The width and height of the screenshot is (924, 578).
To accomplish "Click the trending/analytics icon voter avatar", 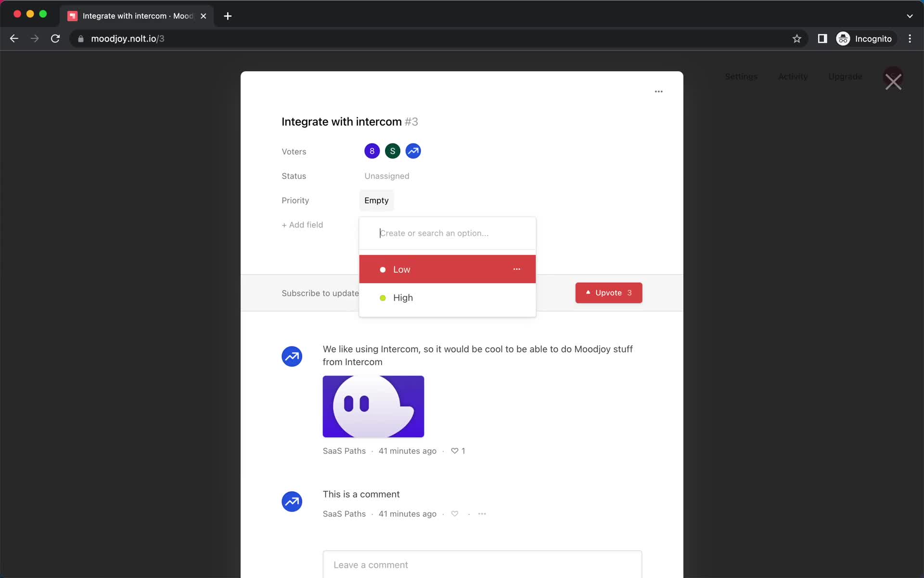I will (x=414, y=150).
